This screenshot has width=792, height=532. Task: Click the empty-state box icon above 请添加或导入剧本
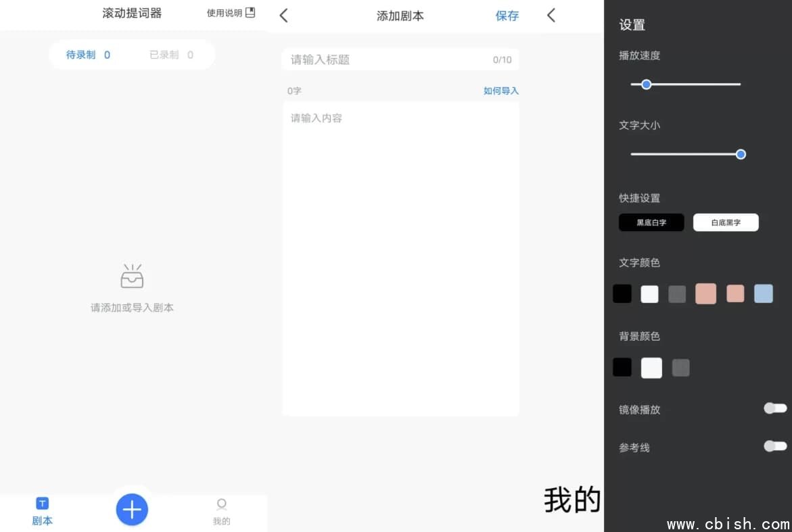point(132,275)
